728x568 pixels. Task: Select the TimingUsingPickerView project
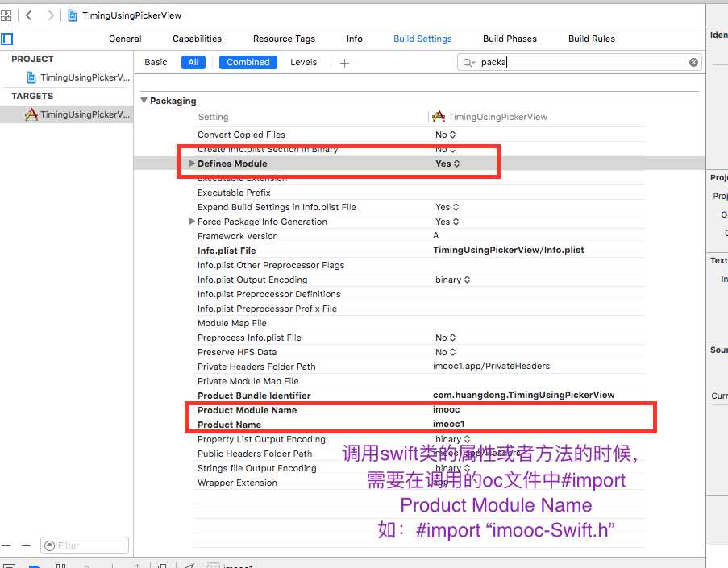pyautogui.click(x=77, y=77)
